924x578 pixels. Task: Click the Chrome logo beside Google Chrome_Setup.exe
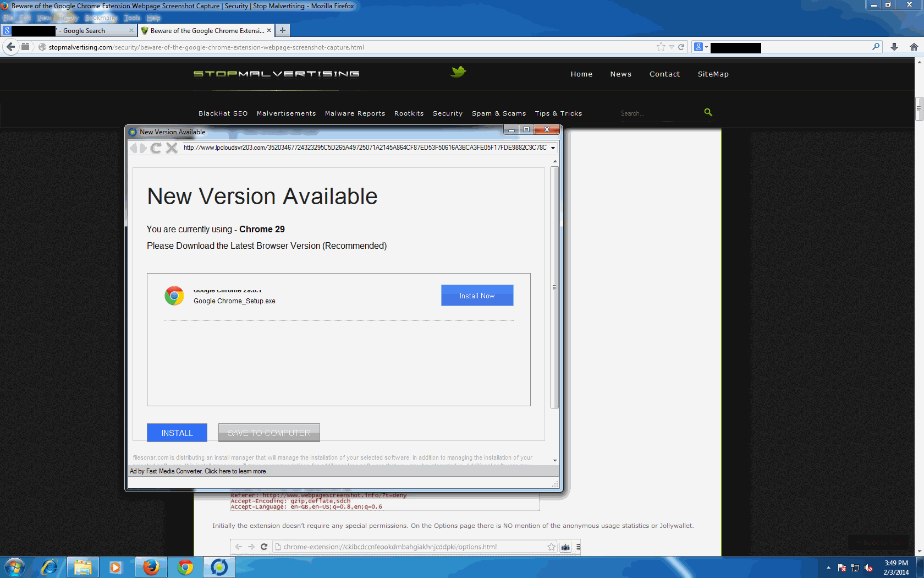174,296
